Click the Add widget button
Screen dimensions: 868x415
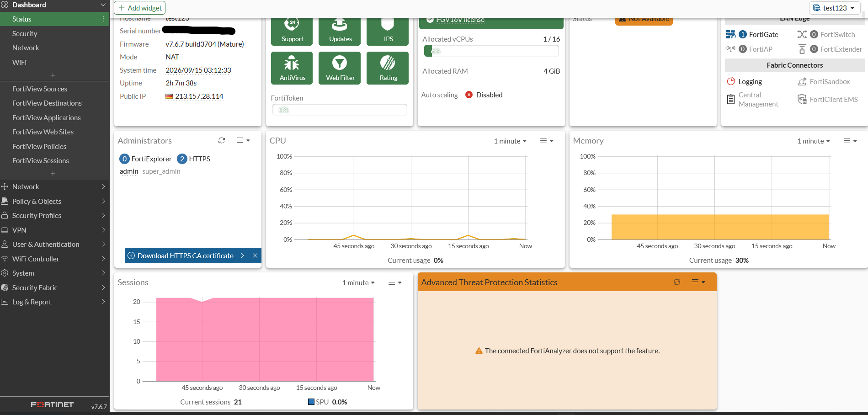tap(139, 8)
